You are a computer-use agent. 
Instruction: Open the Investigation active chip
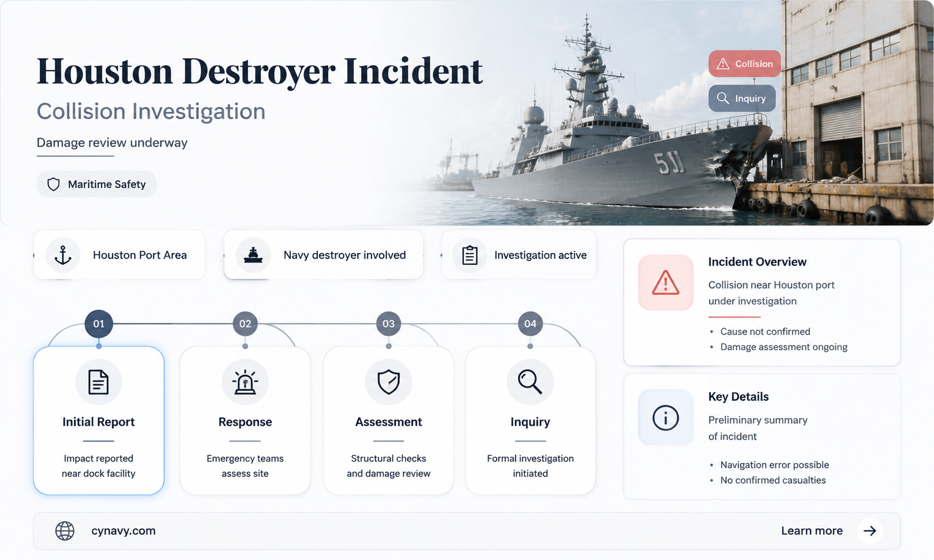519,255
